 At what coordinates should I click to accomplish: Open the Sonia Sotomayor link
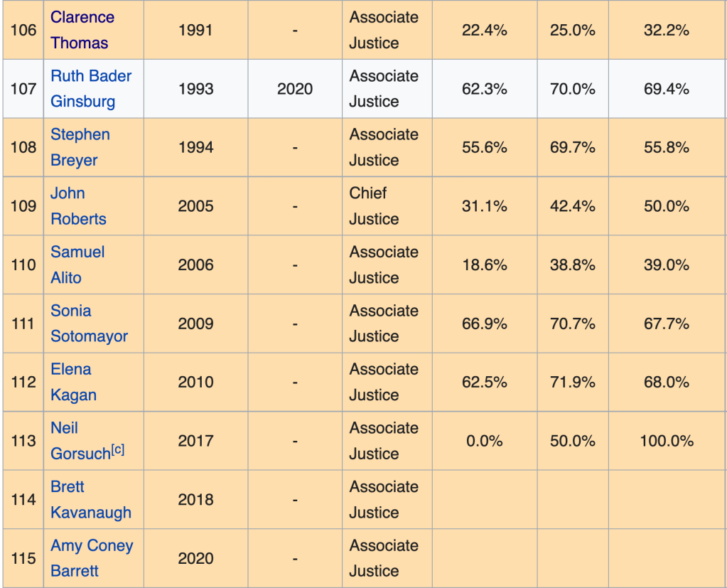point(89,324)
